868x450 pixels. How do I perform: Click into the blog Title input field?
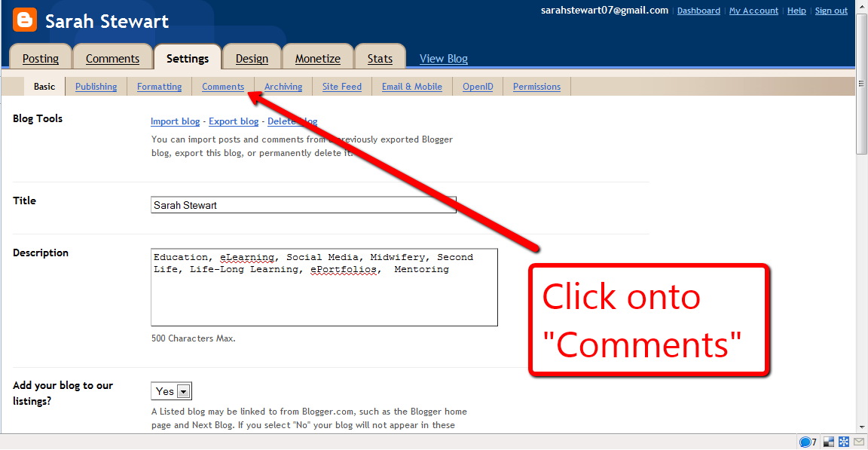(304, 205)
